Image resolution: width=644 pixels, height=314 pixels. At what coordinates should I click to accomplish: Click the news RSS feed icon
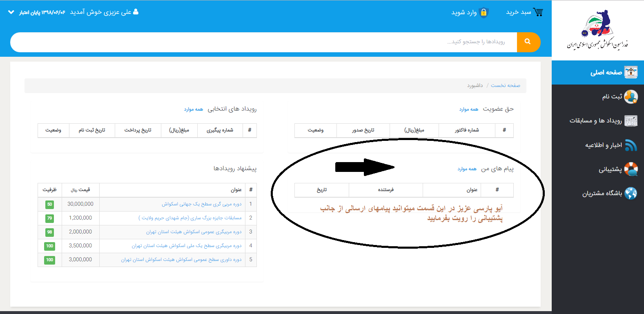(x=631, y=145)
